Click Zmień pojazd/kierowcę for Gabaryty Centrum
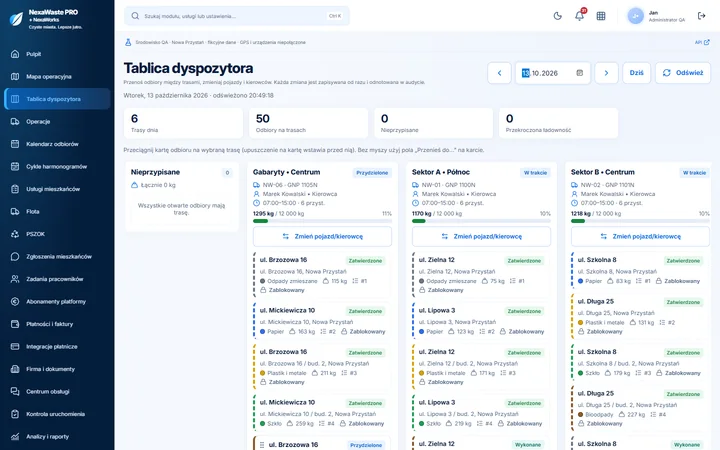This screenshot has width=720, height=450. coord(322,236)
